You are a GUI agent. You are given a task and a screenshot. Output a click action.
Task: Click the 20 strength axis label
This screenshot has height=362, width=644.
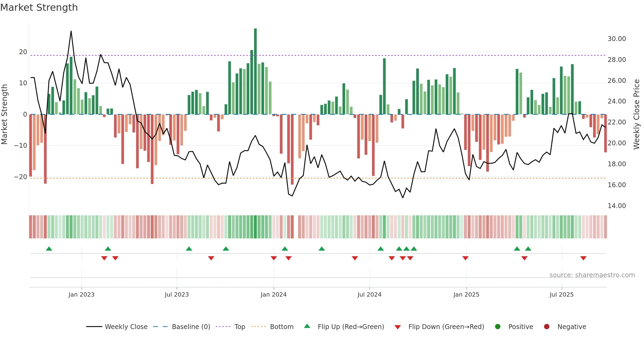[x=23, y=52]
